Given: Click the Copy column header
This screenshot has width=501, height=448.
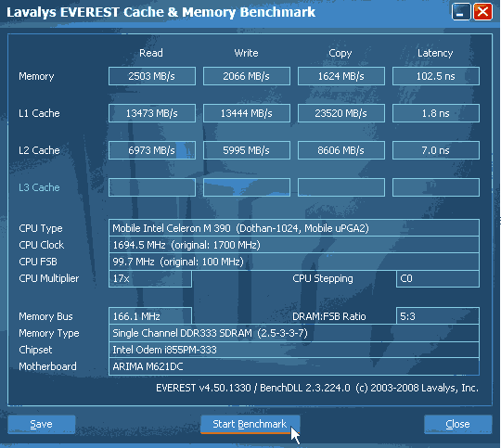Looking at the screenshot, I should tap(340, 53).
